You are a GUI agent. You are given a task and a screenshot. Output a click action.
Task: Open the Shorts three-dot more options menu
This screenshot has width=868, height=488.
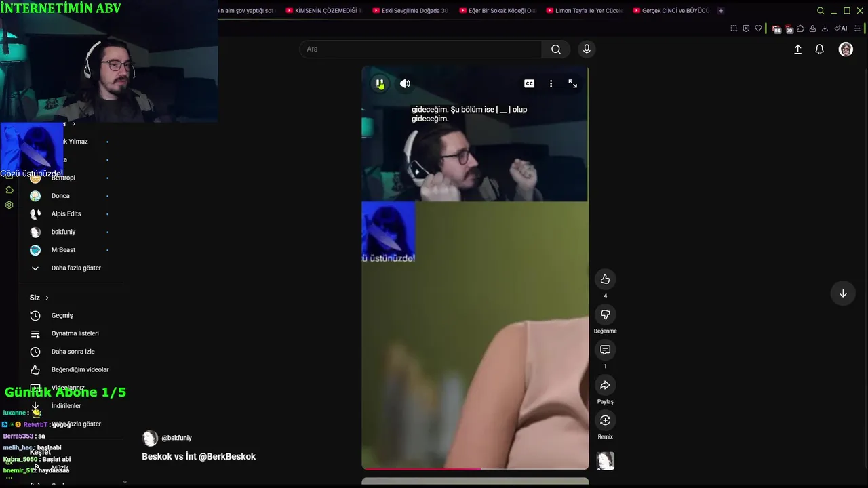tap(551, 83)
